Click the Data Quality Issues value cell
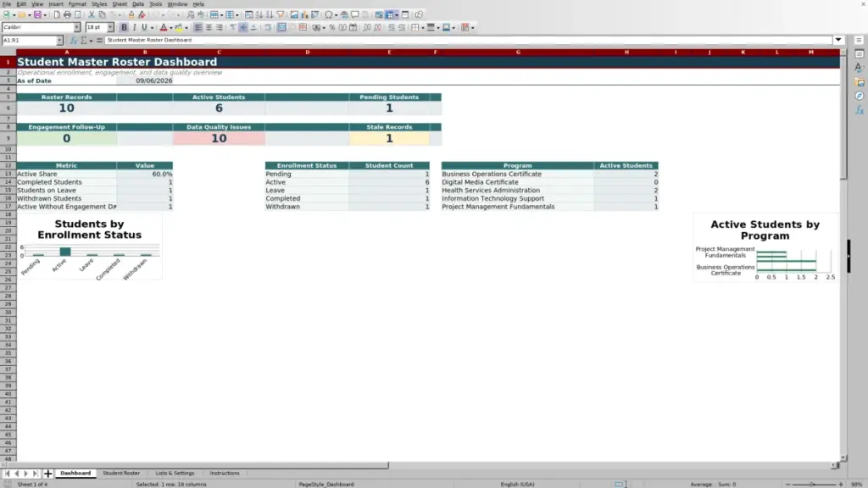The width and height of the screenshot is (868, 488). 219,138
